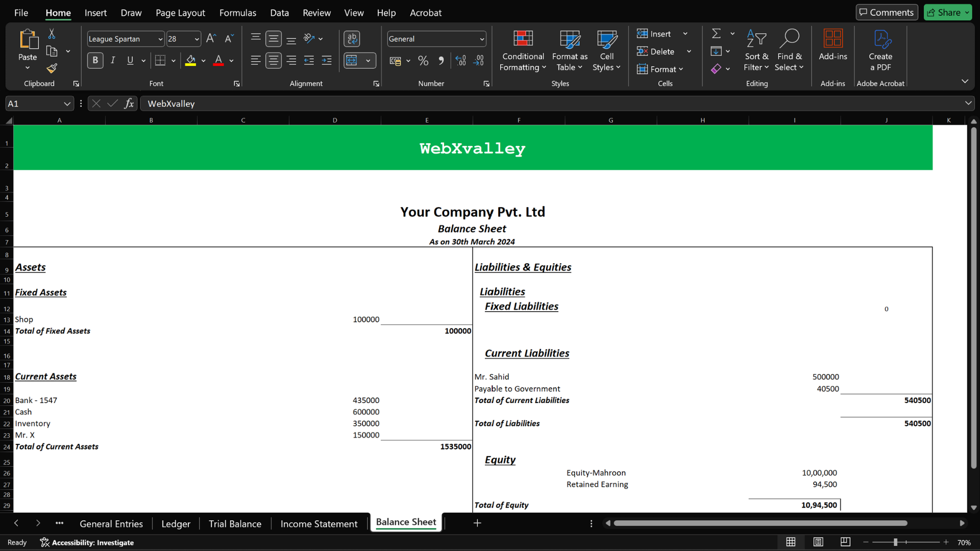Toggle Italic formatting
The image size is (980, 551).
coord(113,61)
